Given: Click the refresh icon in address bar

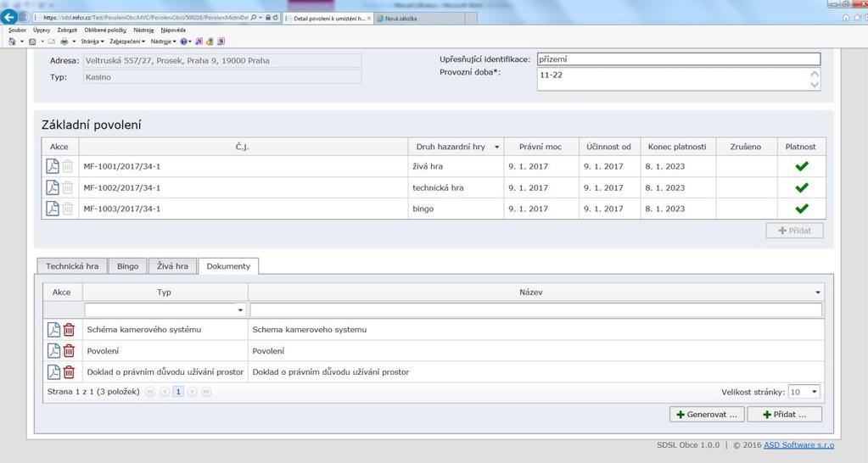Looking at the screenshot, I should [x=275, y=18].
